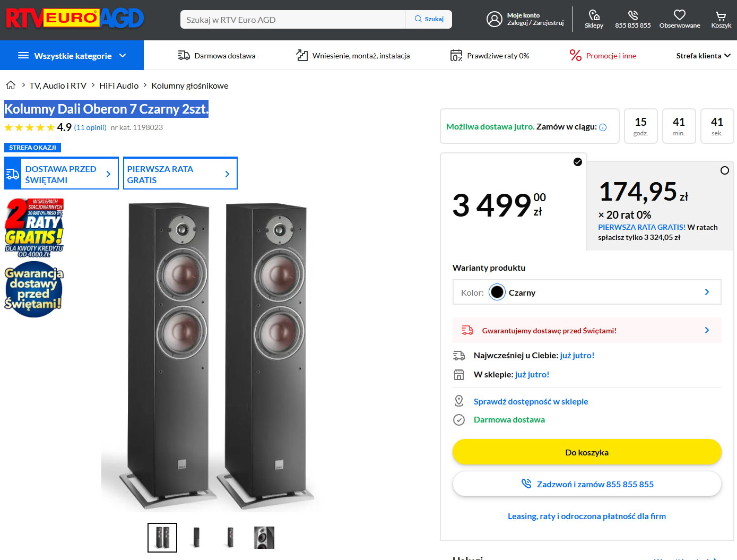
Task: Open the Koszyk shopping cart icon
Action: coord(721,16)
